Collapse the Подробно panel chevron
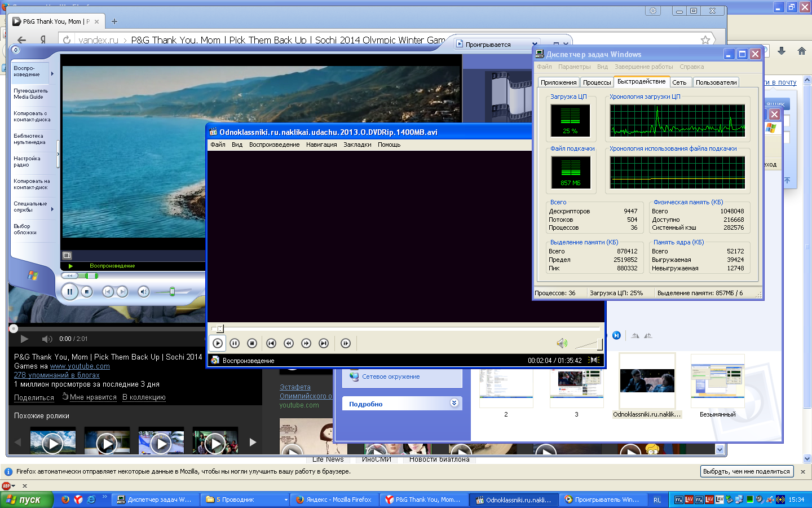This screenshot has height=508, width=812. (x=454, y=403)
